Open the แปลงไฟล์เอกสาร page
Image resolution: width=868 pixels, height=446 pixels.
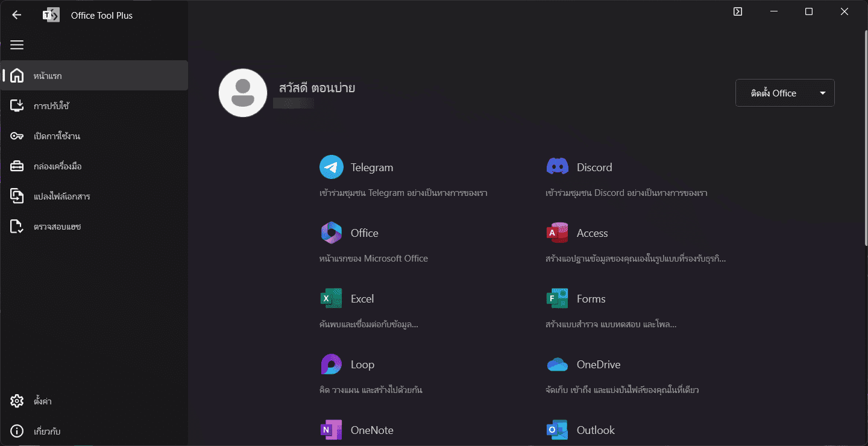[94, 196]
